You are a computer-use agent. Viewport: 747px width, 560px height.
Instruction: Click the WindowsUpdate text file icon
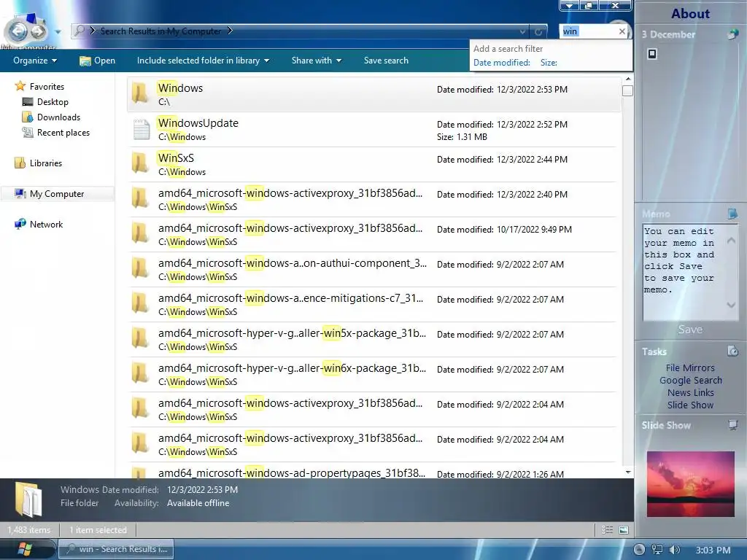click(x=141, y=130)
